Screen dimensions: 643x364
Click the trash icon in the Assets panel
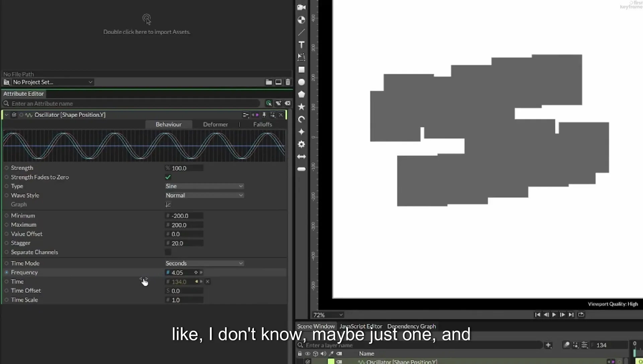[288, 82]
